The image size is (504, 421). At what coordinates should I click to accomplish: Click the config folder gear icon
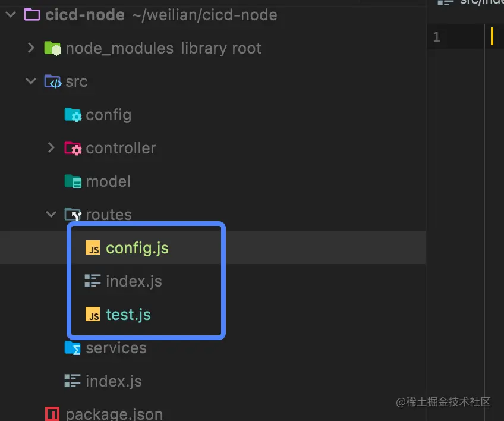(x=73, y=115)
